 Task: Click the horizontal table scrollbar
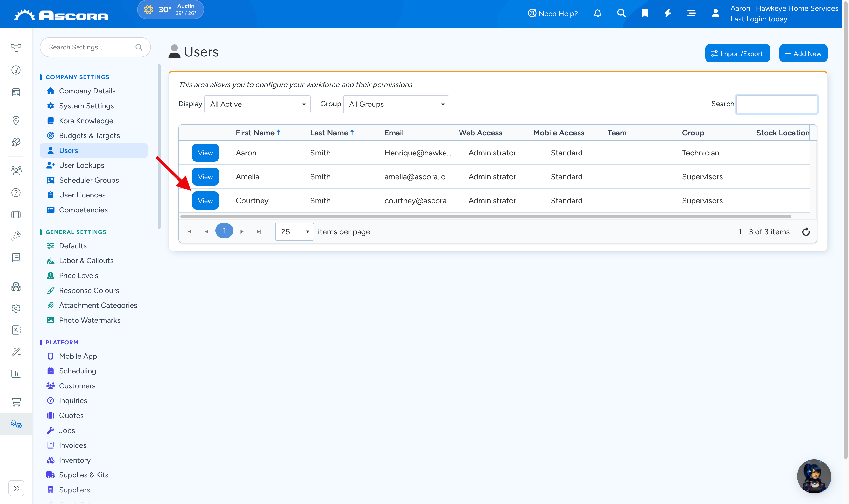[x=486, y=217]
